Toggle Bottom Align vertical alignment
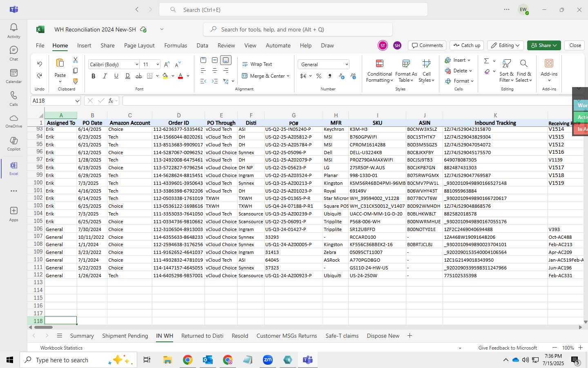The height and width of the screenshot is (368, 588). pos(226,60)
